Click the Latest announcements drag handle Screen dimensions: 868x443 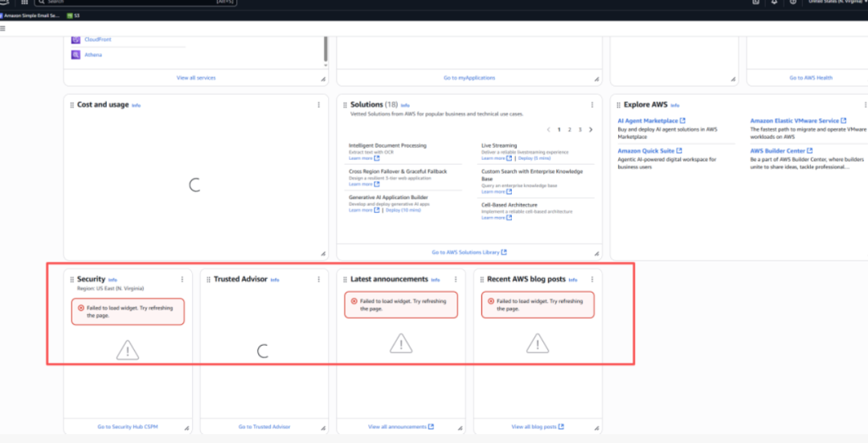click(345, 280)
